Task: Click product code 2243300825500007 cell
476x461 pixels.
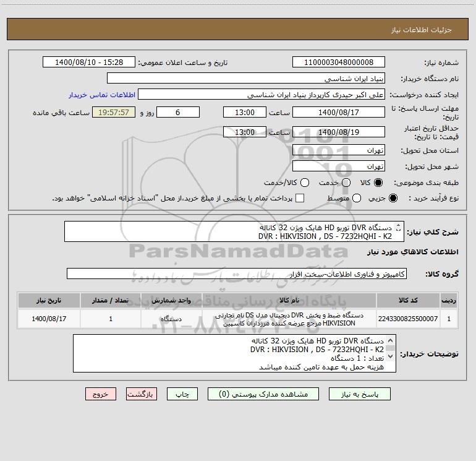Action: click(408, 319)
